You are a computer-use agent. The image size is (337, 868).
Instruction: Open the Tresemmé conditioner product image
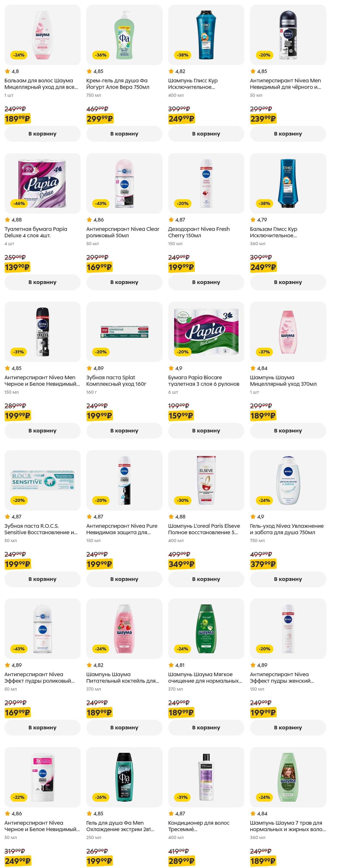click(x=206, y=777)
